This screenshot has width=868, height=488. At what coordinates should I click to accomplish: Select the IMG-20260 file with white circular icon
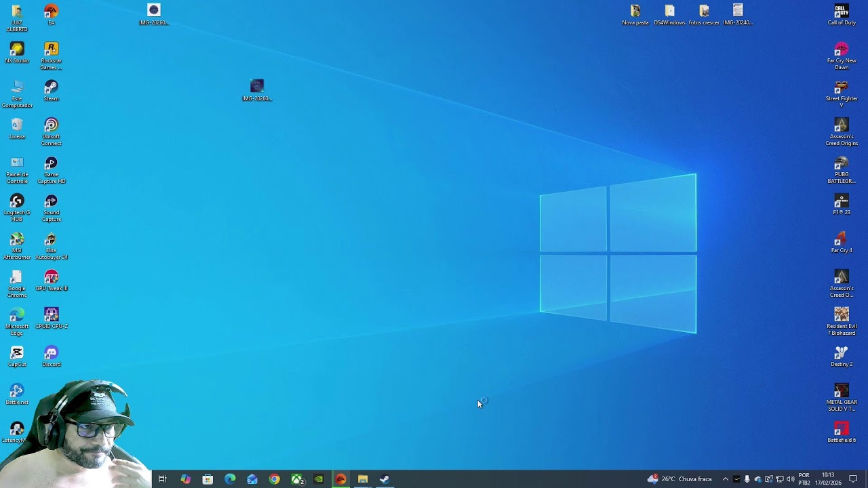pyautogui.click(x=154, y=15)
